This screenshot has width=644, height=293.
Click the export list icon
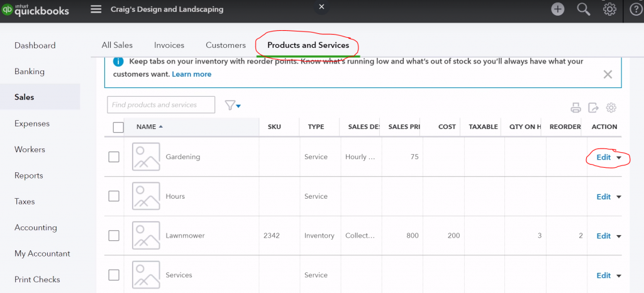pyautogui.click(x=593, y=108)
